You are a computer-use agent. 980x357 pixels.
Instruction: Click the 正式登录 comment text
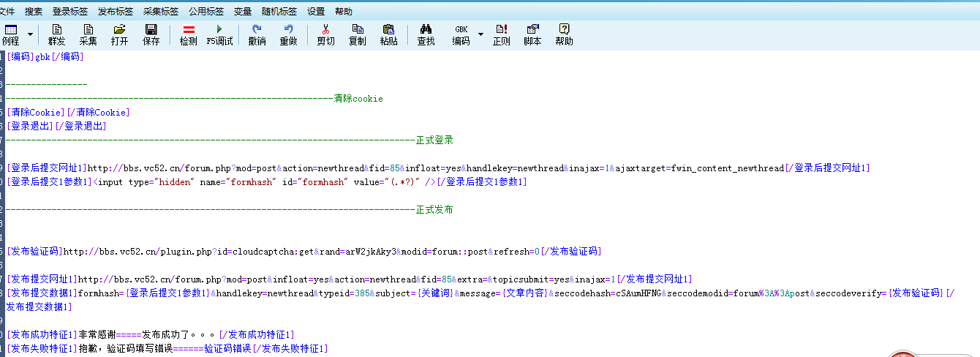point(435,140)
